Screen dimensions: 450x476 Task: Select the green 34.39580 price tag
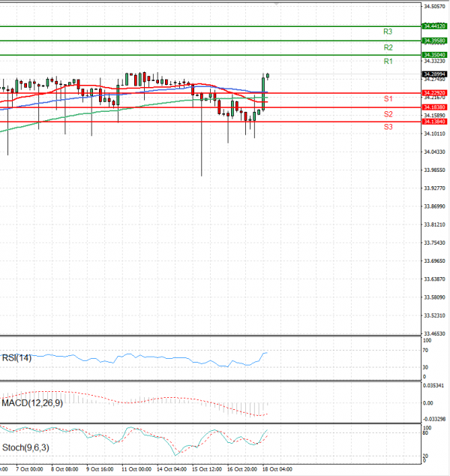click(434, 41)
